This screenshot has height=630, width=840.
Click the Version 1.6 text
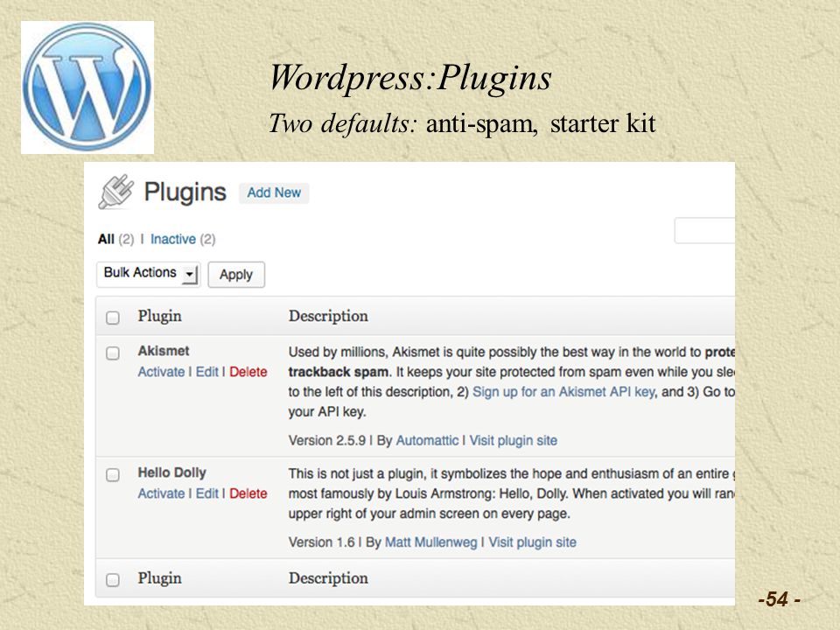tap(321, 542)
